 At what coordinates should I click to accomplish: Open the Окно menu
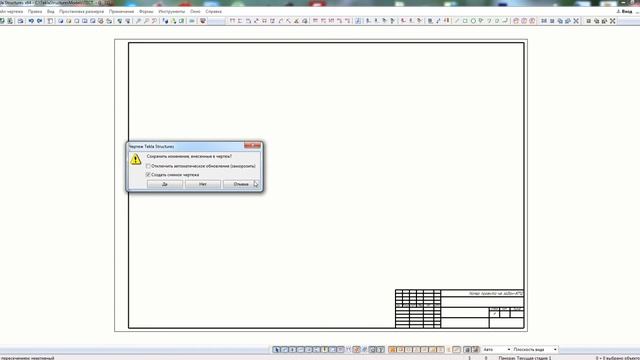click(x=195, y=12)
